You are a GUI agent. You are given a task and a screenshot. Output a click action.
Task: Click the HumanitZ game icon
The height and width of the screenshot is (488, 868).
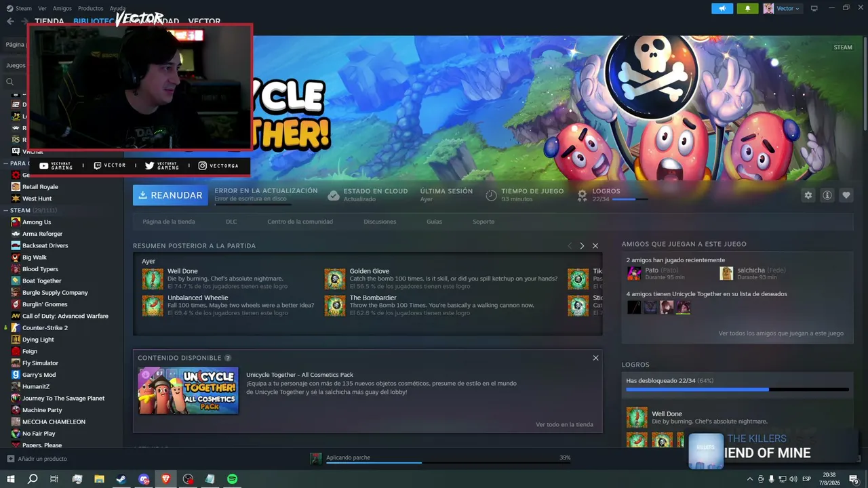pyautogui.click(x=16, y=386)
